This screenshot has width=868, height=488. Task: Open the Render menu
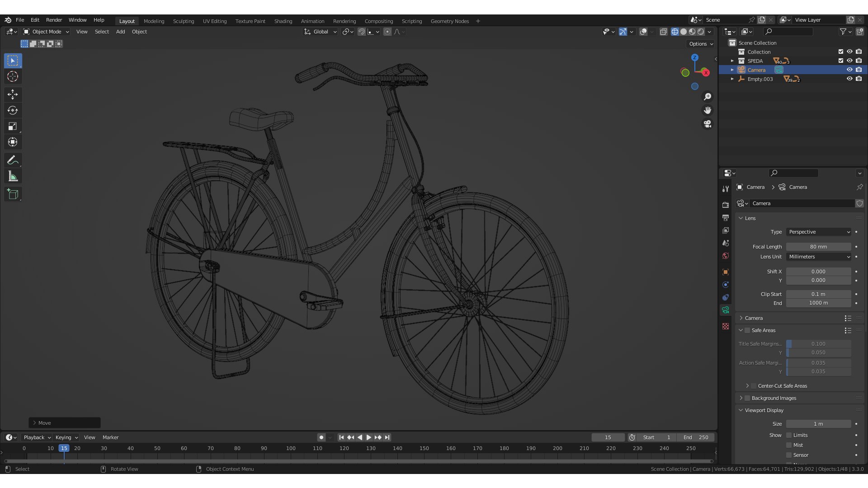pos(54,20)
